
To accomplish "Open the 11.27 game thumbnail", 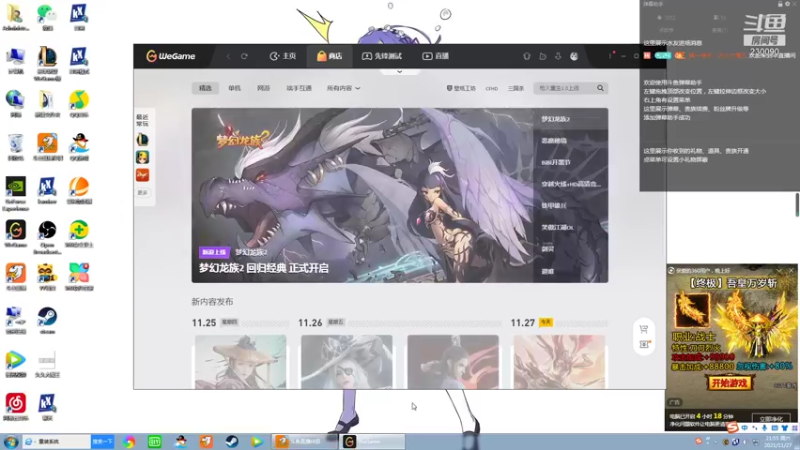I will (559, 362).
